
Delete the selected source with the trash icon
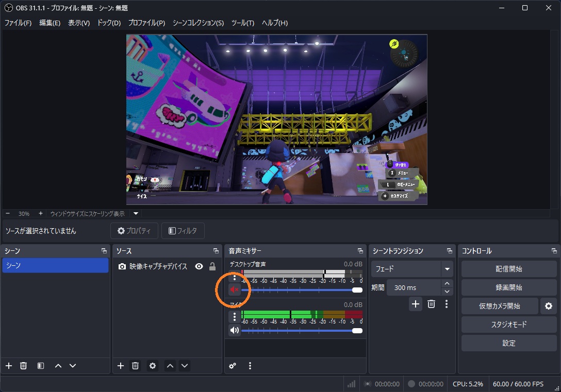click(135, 366)
